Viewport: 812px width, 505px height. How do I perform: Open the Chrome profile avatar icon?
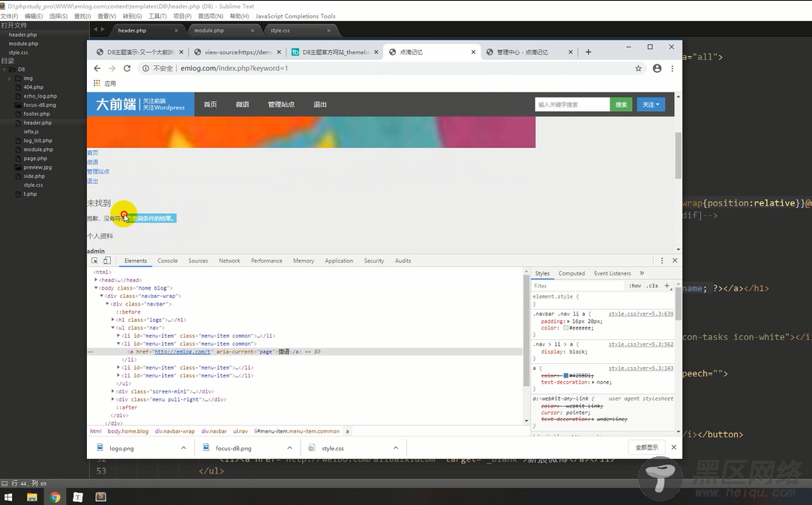coord(657,68)
